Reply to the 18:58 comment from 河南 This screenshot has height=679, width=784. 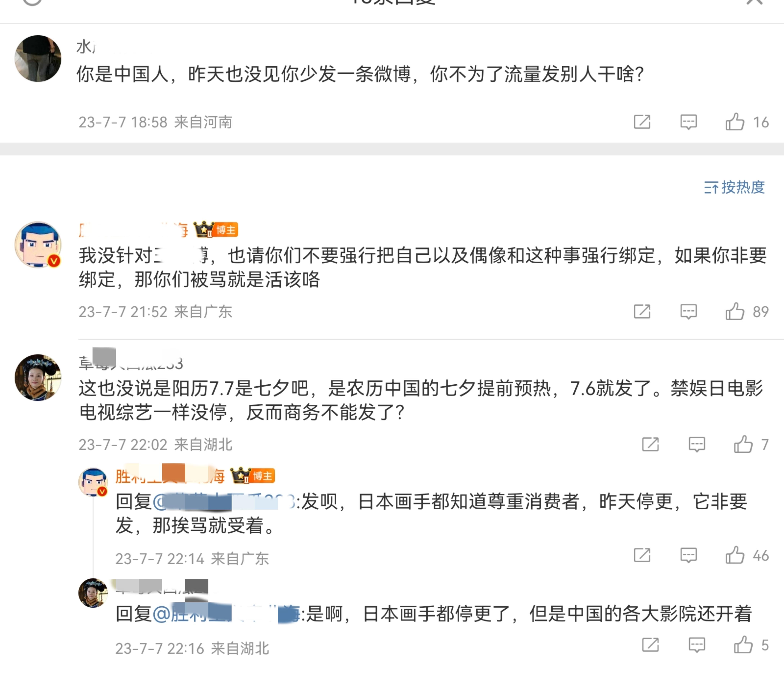pos(688,122)
